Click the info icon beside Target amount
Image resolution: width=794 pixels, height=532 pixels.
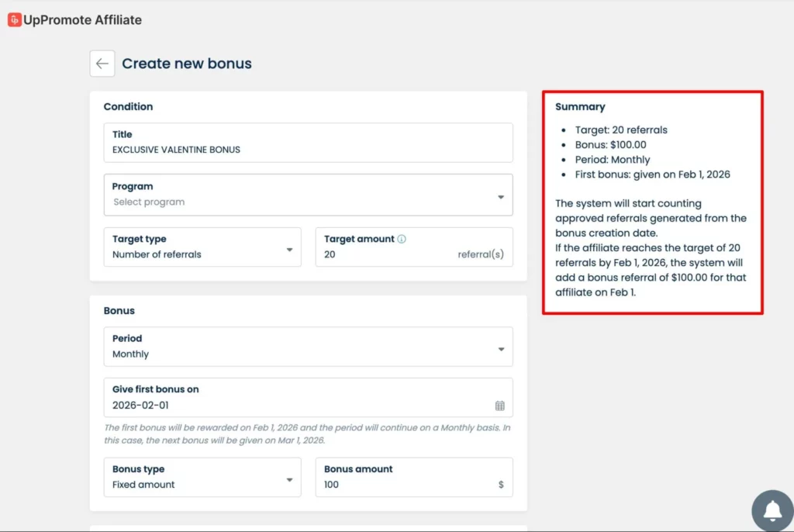[402, 239]
